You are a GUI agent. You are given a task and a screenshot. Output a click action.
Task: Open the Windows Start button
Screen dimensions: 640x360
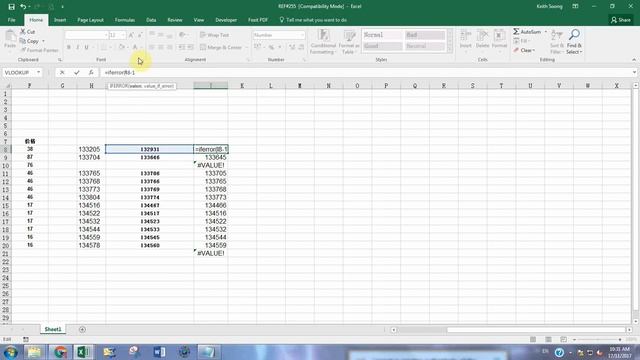tap(11, 352)
